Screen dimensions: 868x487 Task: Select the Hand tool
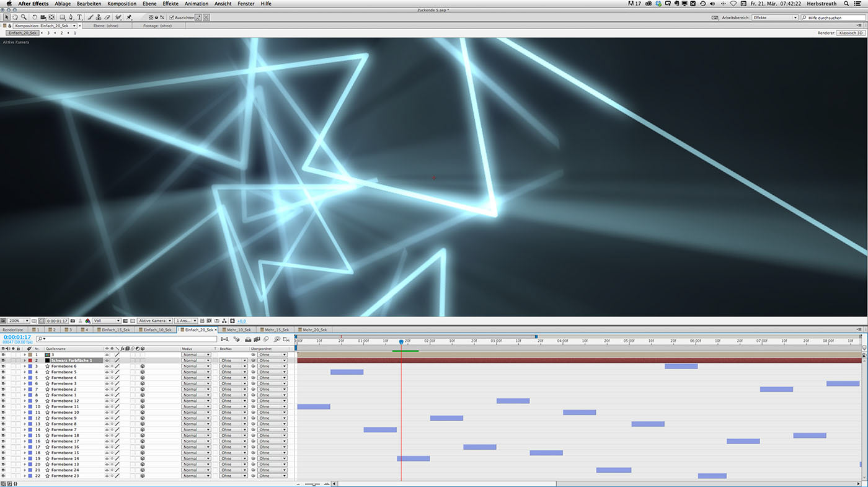(15, 17)
